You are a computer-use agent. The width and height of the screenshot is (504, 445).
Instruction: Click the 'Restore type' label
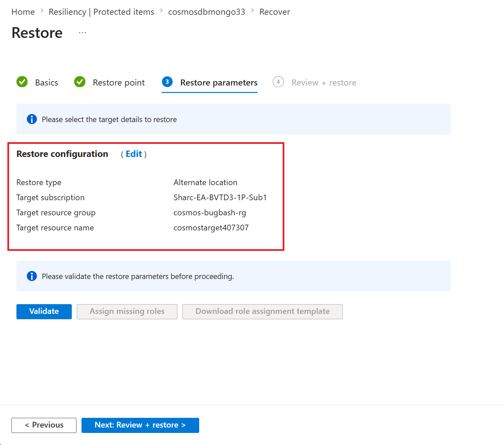39,182
